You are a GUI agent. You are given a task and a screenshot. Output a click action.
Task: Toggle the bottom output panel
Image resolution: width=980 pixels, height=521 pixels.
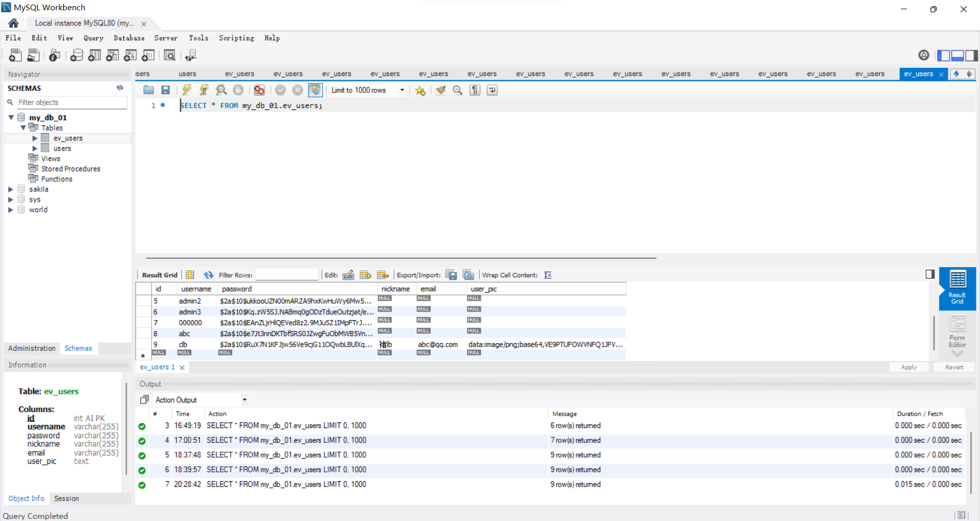click(x=958, y=55)
